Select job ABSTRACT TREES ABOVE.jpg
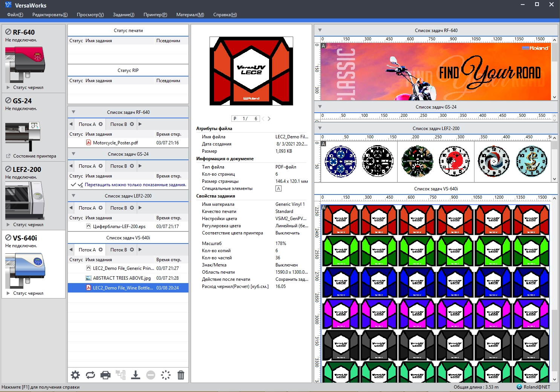 128,278
